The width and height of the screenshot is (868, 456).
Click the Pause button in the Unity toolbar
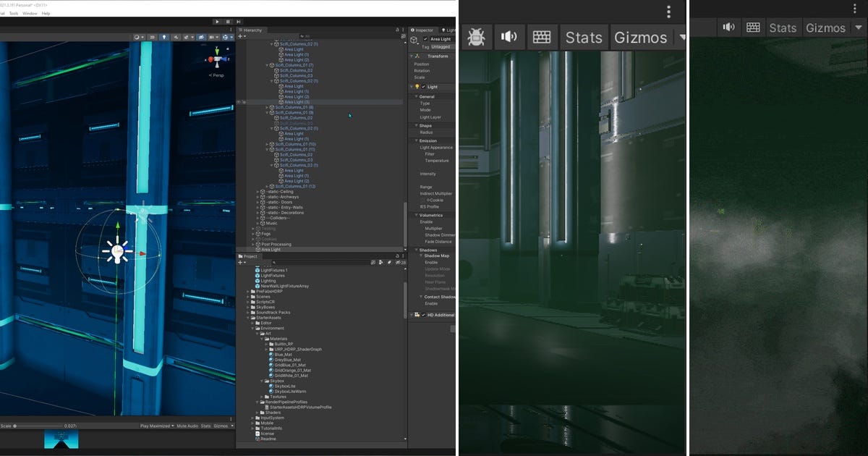point(229,22)
